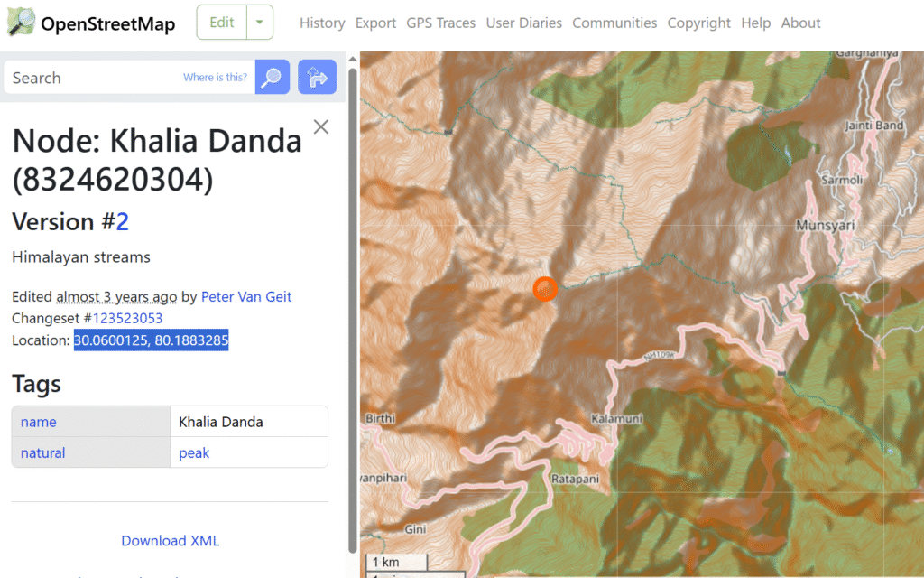
Task: Open the 'name' tag key link
Action: tap(38, 422)
